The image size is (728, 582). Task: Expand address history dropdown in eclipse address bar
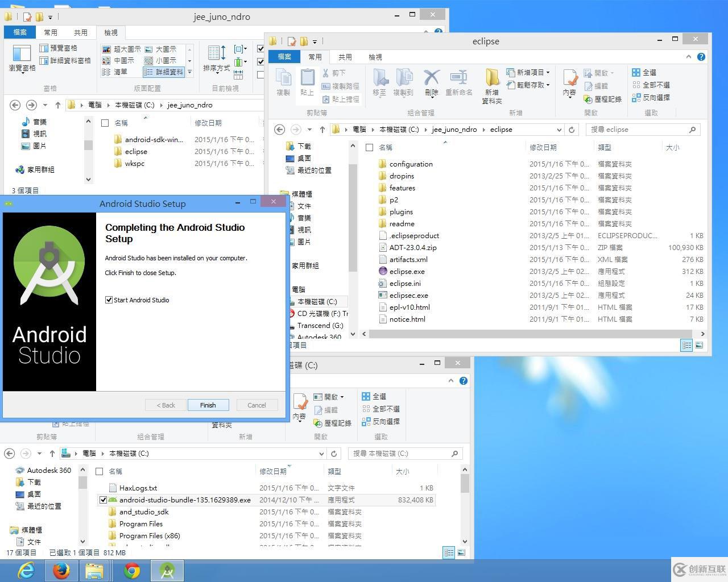point(559,130)
